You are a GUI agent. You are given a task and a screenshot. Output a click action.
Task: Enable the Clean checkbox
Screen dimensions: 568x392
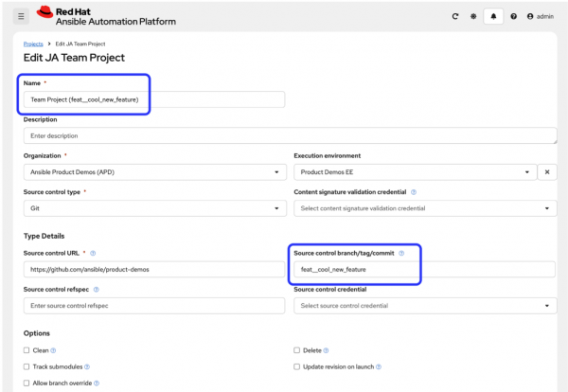pos(27,350)
